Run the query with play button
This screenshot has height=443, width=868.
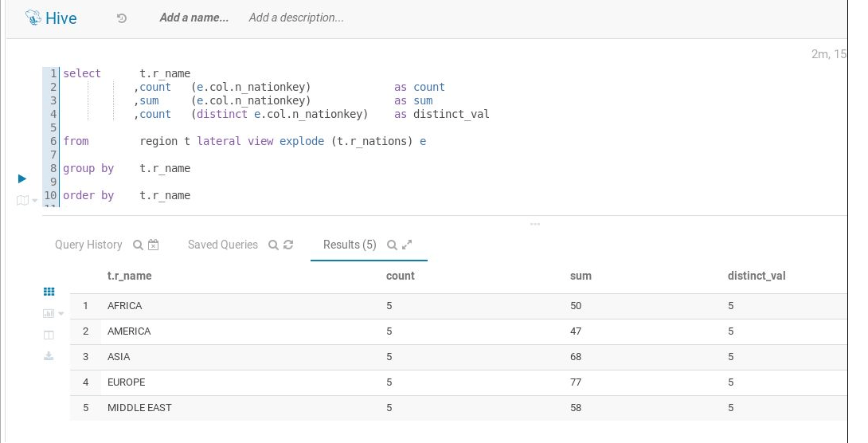[22, 178]
